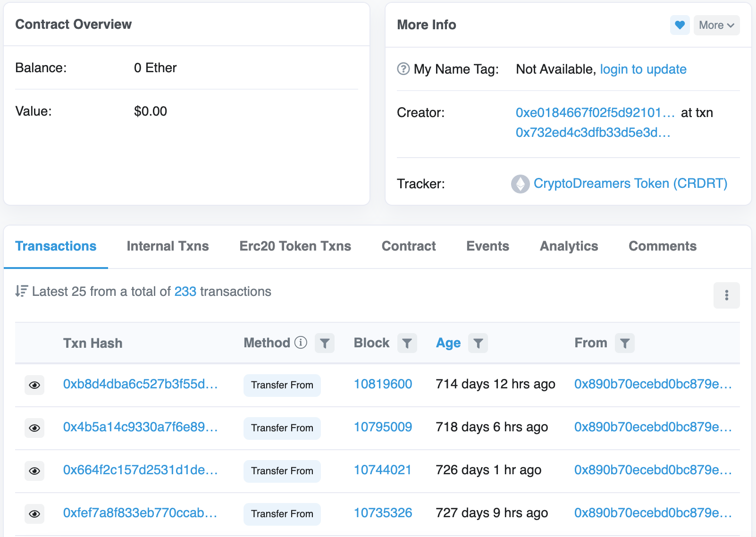
Task: Click Transfer From badge in block 10735326 row
Action: tap(282, 514)
